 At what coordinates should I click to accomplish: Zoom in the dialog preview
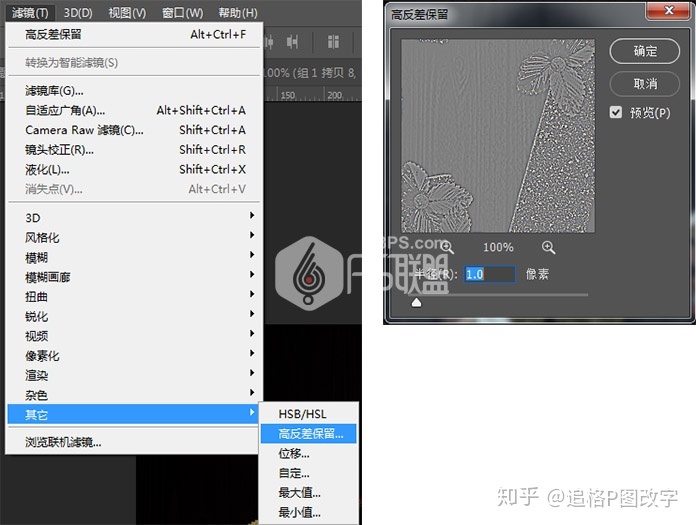[549, 248]
